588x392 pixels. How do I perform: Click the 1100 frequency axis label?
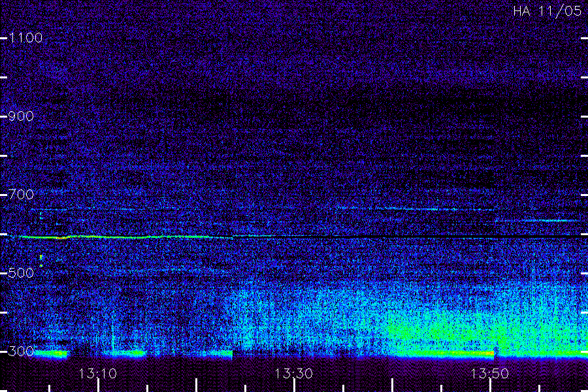click(x=26, y=38)
